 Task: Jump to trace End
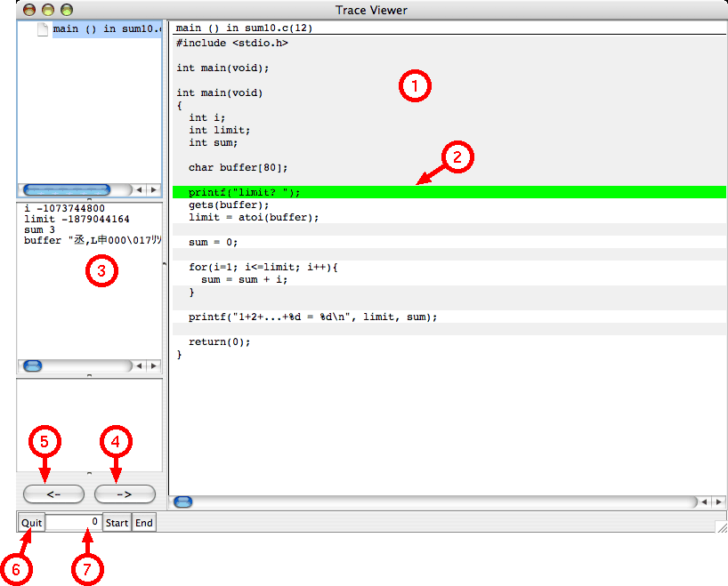[x=144, y=523]
